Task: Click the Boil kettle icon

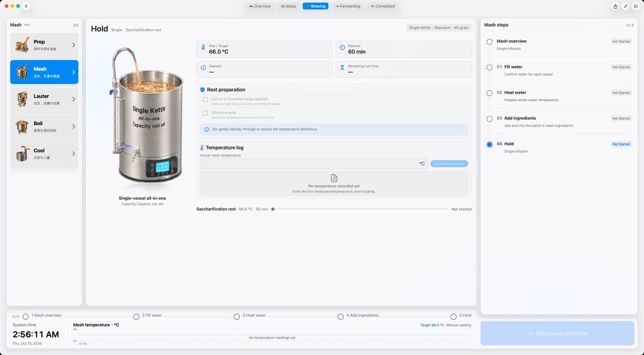Action: pos(22,126)
